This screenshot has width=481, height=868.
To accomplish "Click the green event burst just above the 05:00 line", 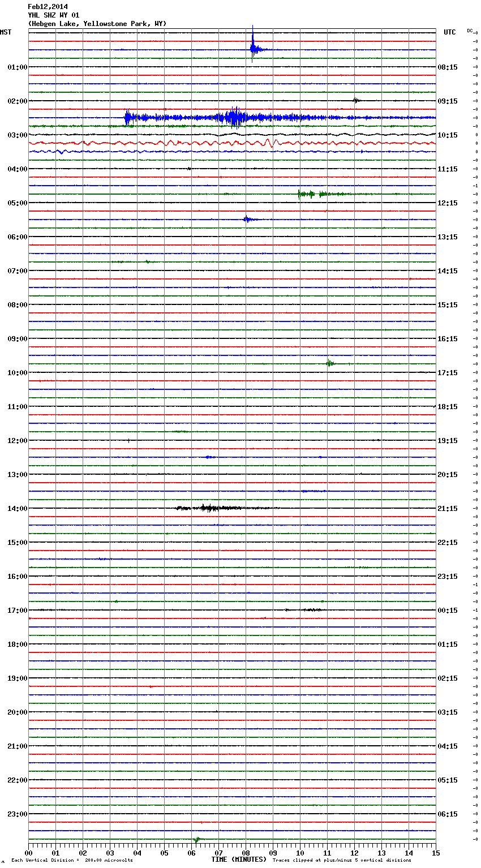I will coord(308,194).
